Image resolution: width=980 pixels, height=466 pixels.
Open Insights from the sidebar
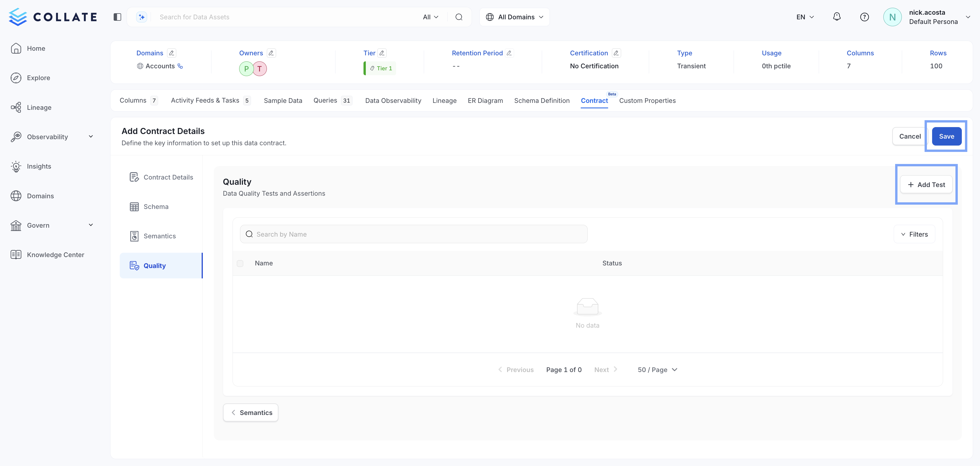point(39,166)
